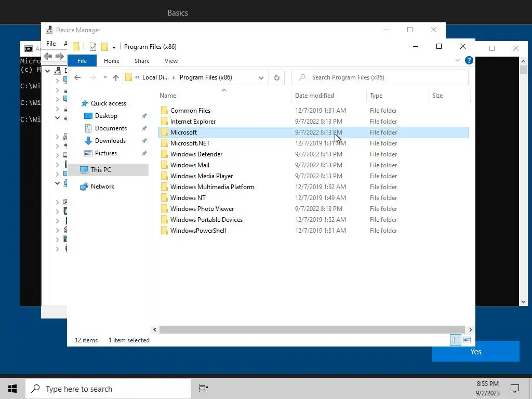
Task: Open the File tab in Explorer
Action: click(x=82, y=61)
